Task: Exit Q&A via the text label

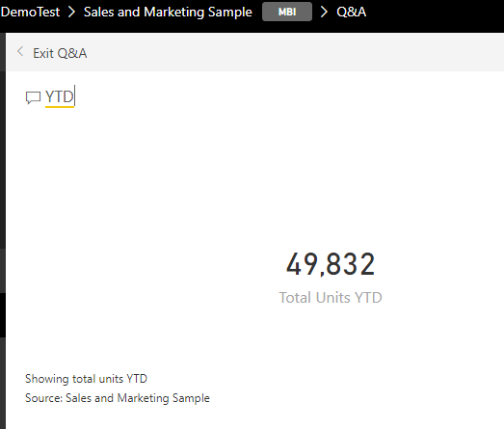Action: pos(60,53)
